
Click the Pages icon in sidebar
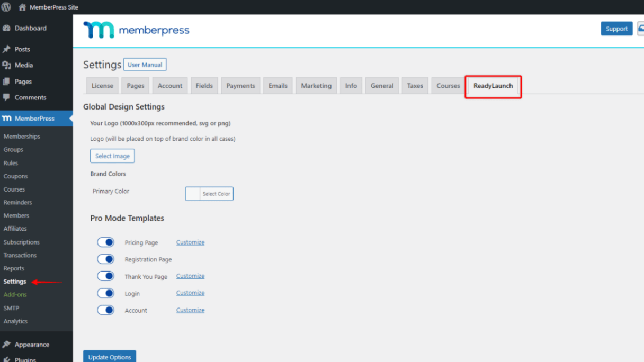6,82
